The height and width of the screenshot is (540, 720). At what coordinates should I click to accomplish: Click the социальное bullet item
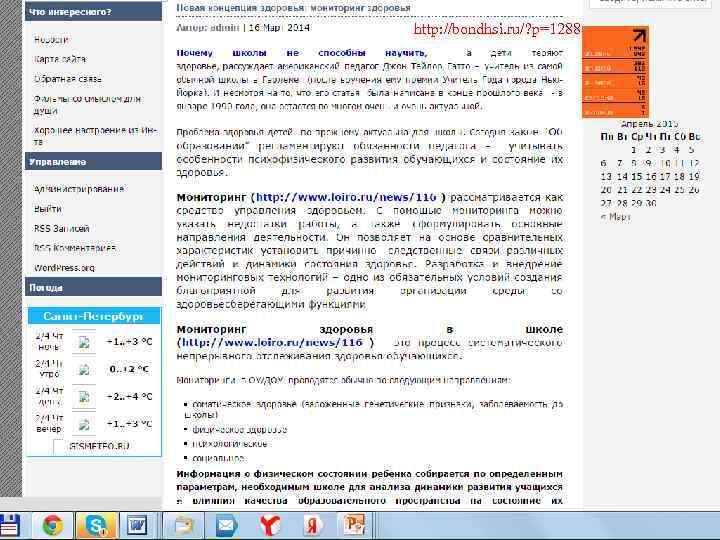point(218,458)
